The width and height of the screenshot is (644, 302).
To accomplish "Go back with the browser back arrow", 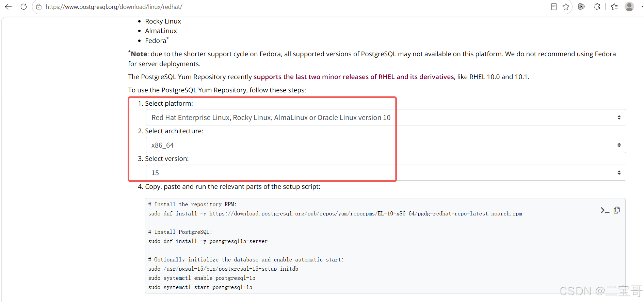I will [x=9, y=6].
